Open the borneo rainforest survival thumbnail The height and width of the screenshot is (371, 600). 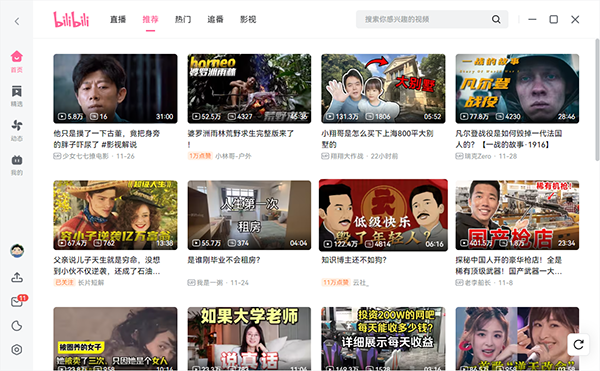coord(249,89)
